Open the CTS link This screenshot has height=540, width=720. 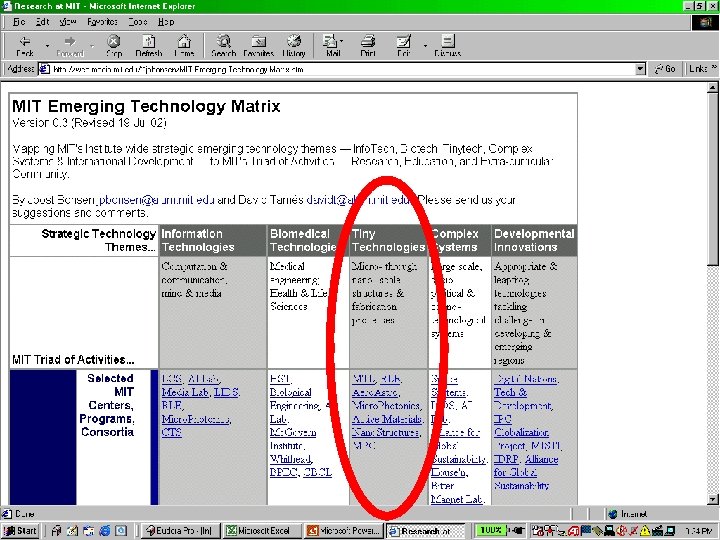pos(171,433)
